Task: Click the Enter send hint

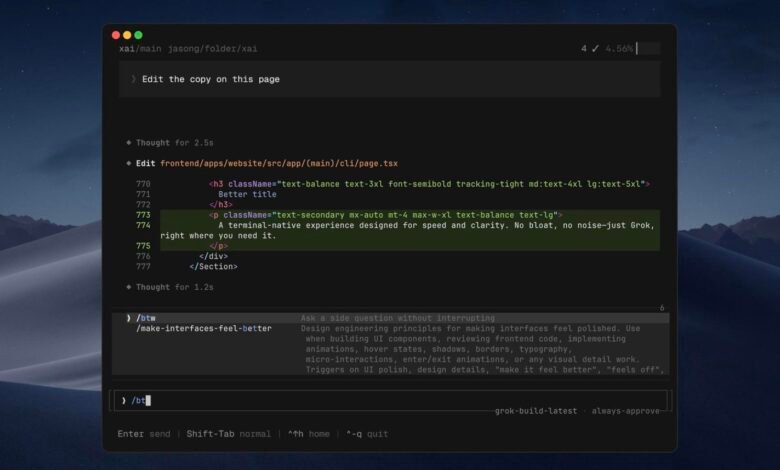Action: (x=144, y=434)
